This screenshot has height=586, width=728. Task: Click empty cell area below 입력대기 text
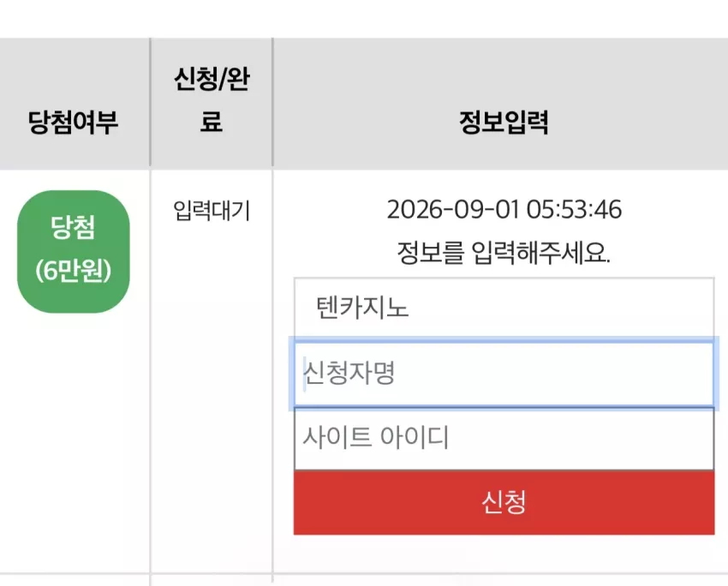tap(212, 395)
